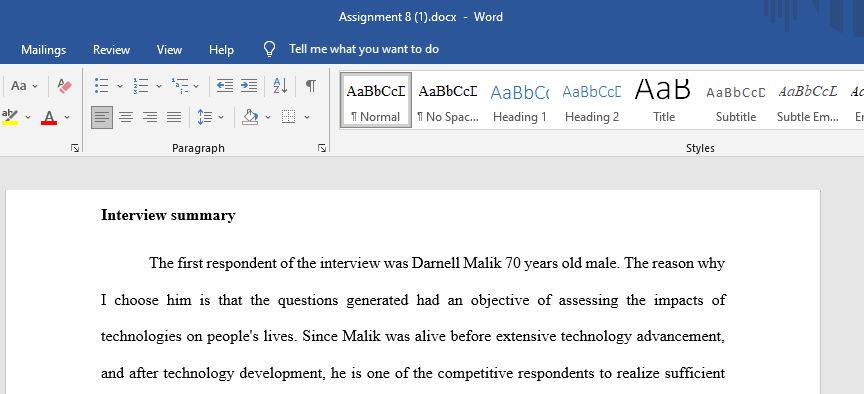Decrease paragraph indent
864x394 pixels.
pos(224,86)
